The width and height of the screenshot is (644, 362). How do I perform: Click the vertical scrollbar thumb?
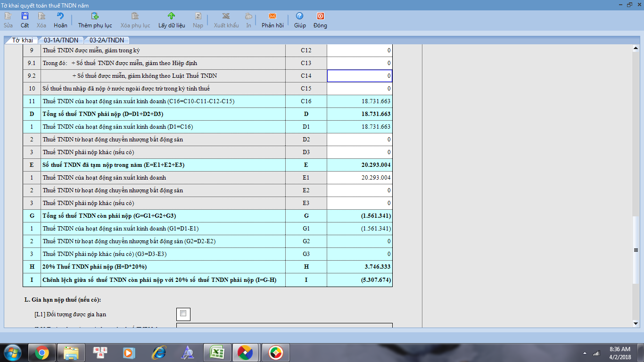pyautogui.click(x=636, y=250)
